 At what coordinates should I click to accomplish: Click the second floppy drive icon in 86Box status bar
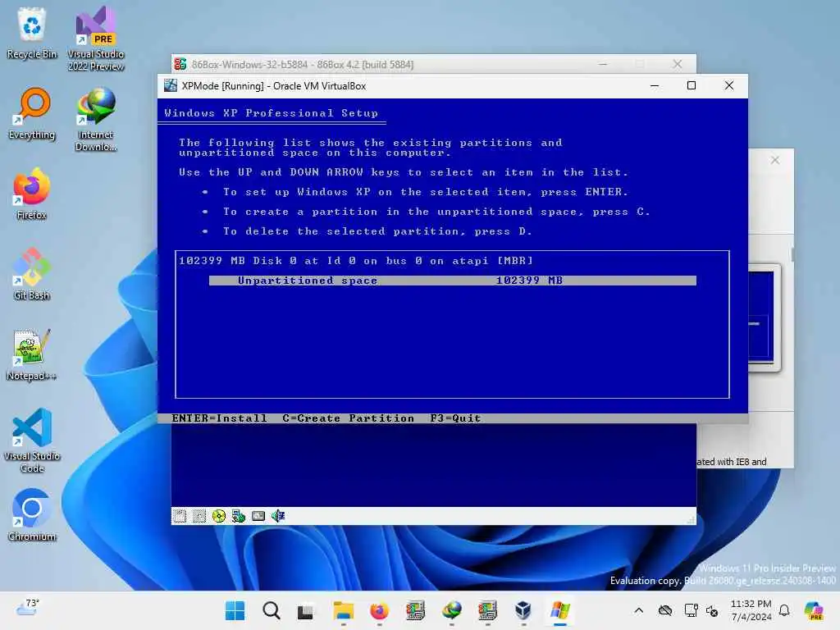point(199,516)
